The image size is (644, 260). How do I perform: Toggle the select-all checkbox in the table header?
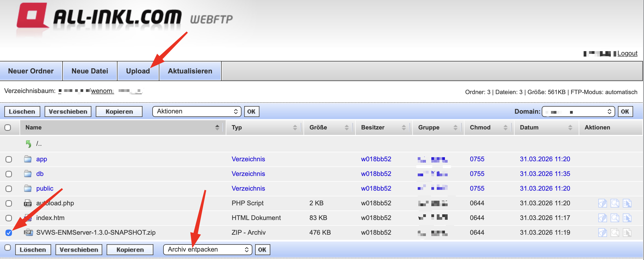(8, 128)
